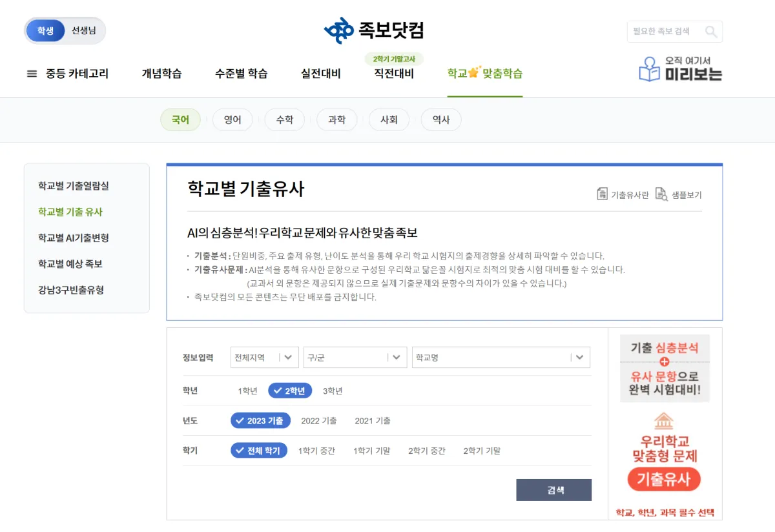
Task: Select 2학년 grade option
Action: [x=290, y=391]
